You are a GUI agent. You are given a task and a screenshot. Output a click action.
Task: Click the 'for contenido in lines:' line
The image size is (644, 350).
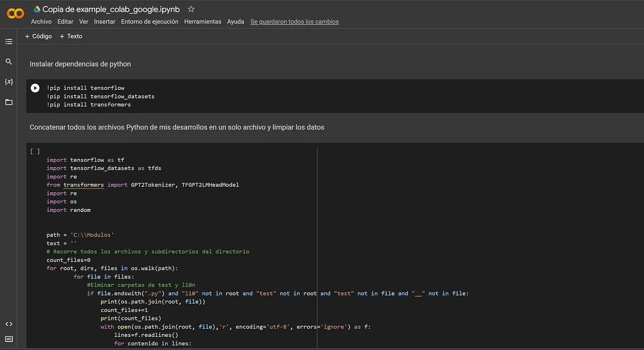click(x=153, y=343)
